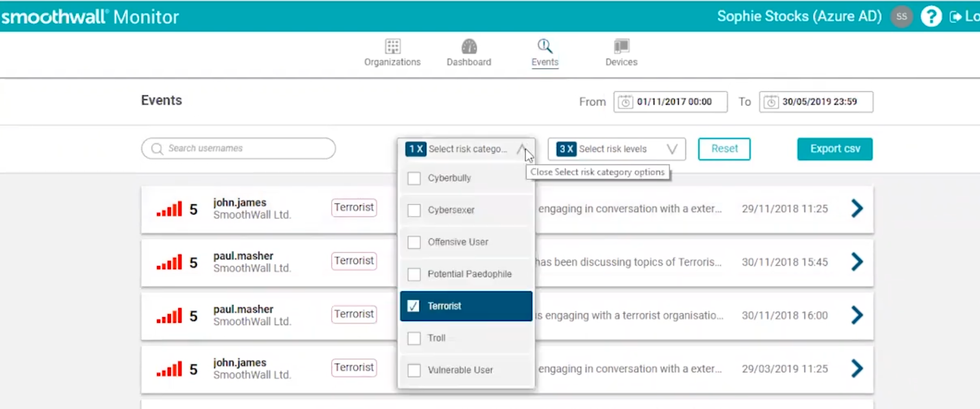Click the SS user avatar
Screen dimensions: 980x409
(901, 17)
